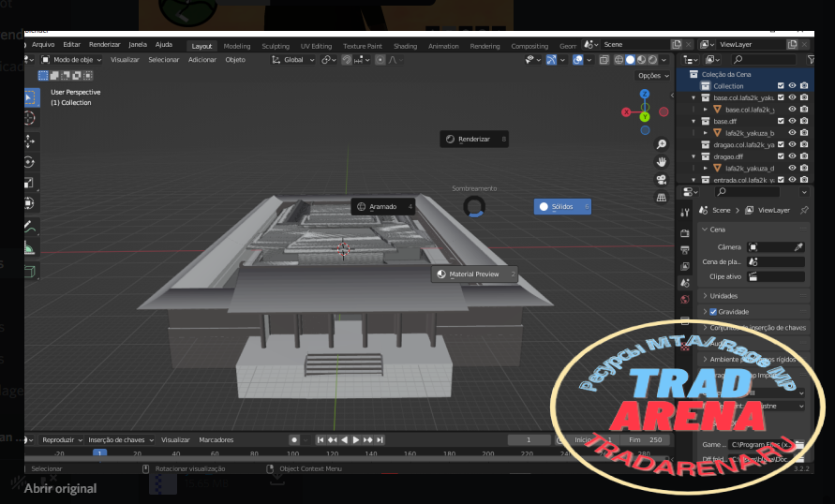Click the Fim 250 frame field
This screenshot has height=504, width=835.
pyautogui.click(x=646, y=440)
